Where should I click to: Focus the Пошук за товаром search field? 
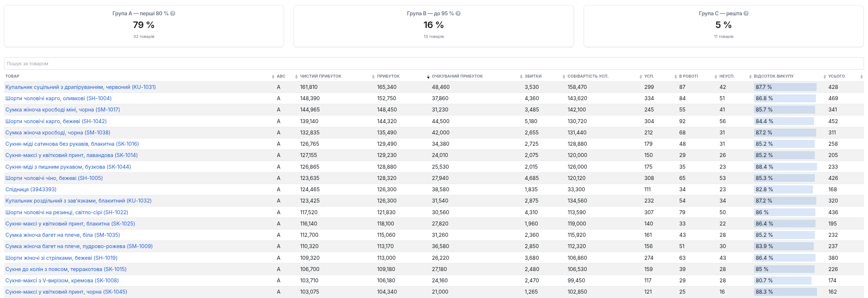[x=434, y=63]
